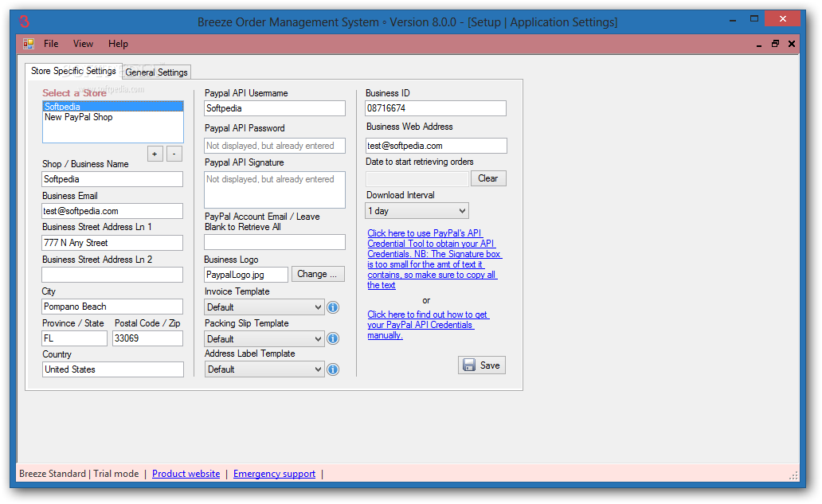Image resolution: width=822 pixels, height=504 pixels.
Task: Click 'Breeze Standard | Trial mode' status text
Action: [x=79, y=474]
